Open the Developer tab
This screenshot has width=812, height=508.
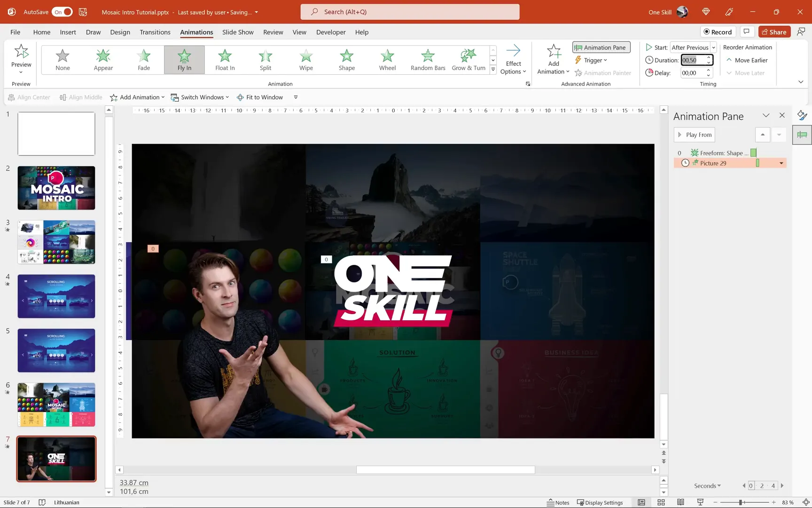[331, 32]
